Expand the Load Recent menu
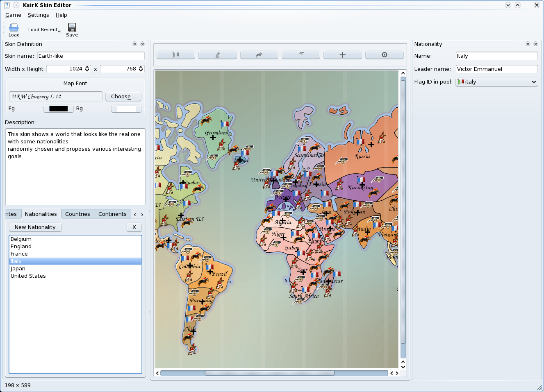This screenshot has height=392, width=544. [x=58, y=30]
